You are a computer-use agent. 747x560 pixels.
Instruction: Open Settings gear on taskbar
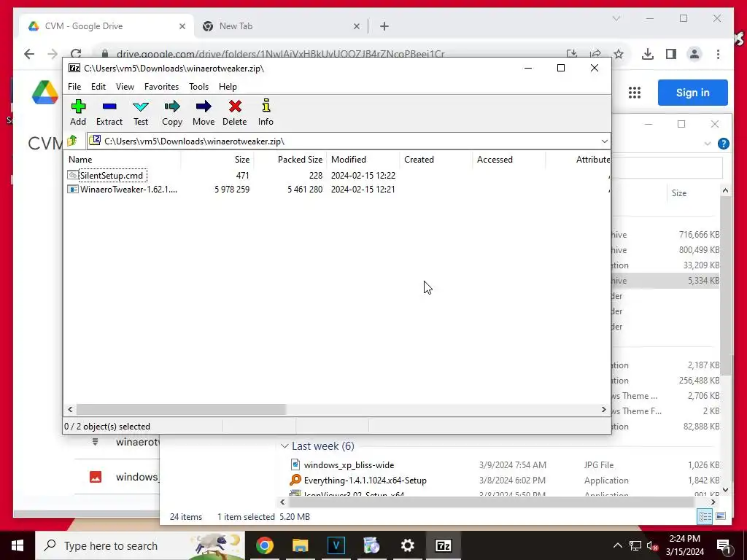[407, 545]
